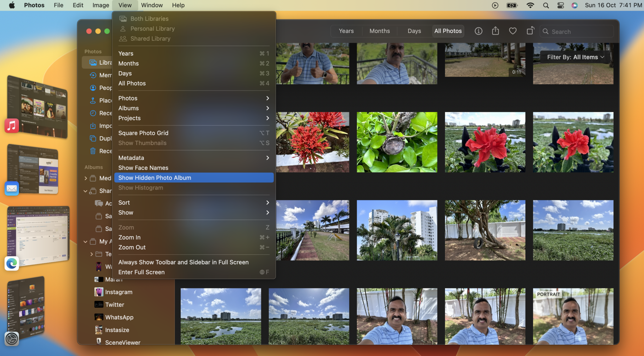644x356 pixels.
Task: Expand Media Types album group in sidebar
Action: point(86,178)
